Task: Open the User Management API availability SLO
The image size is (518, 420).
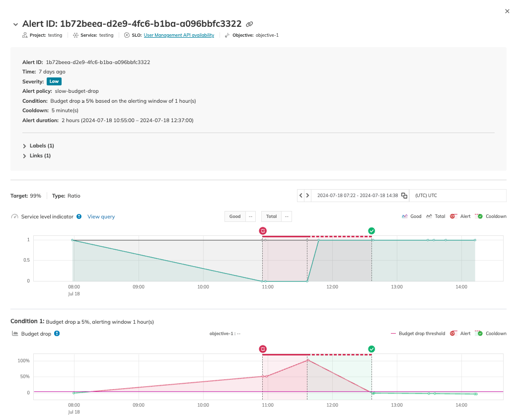Action: tap(179, 35)
